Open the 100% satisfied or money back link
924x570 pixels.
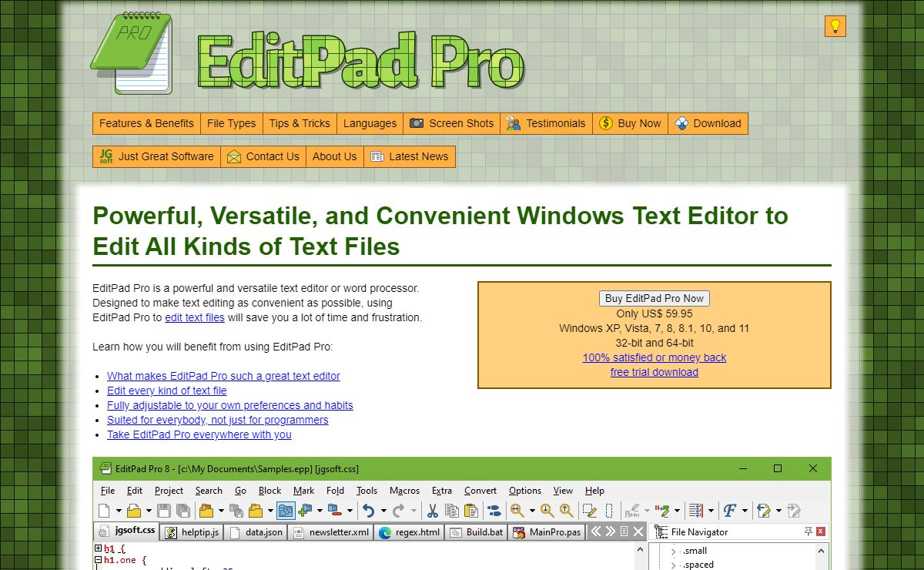pos(654,357)
